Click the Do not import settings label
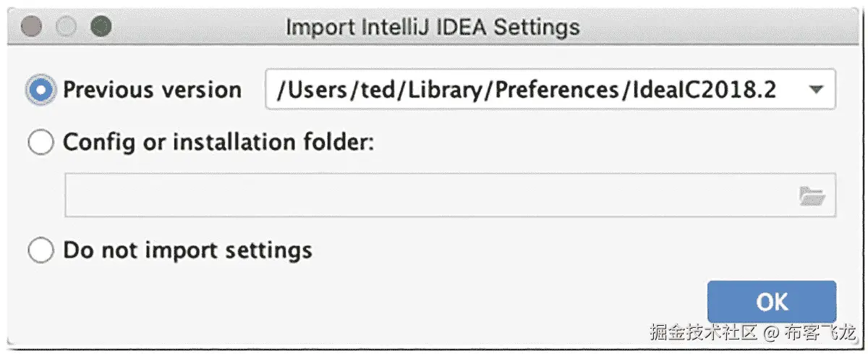This screenshot has height=354, width=868. point(187,250)
